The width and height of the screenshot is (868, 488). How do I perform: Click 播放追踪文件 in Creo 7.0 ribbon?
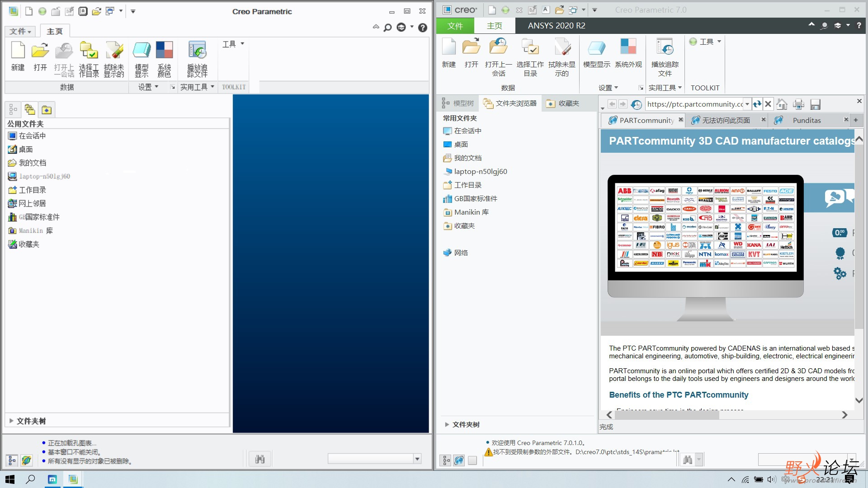665,57
